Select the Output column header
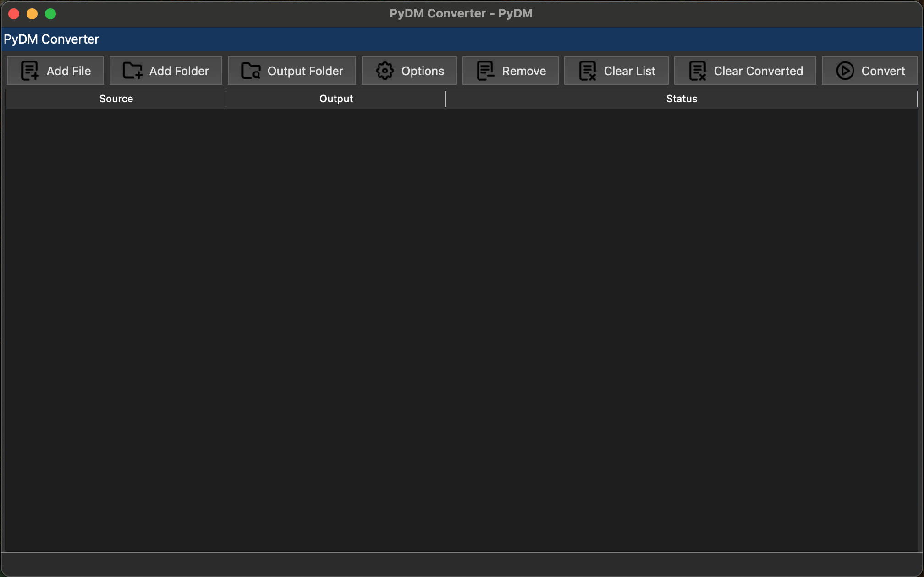Screen dimensions: 924x577 click(336, 99)
